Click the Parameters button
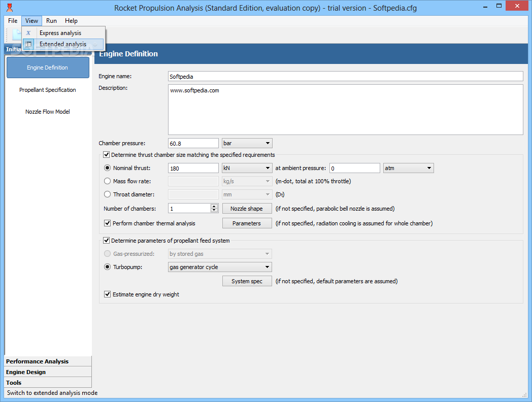Viewport: 532px width, 402px height. 247,223
